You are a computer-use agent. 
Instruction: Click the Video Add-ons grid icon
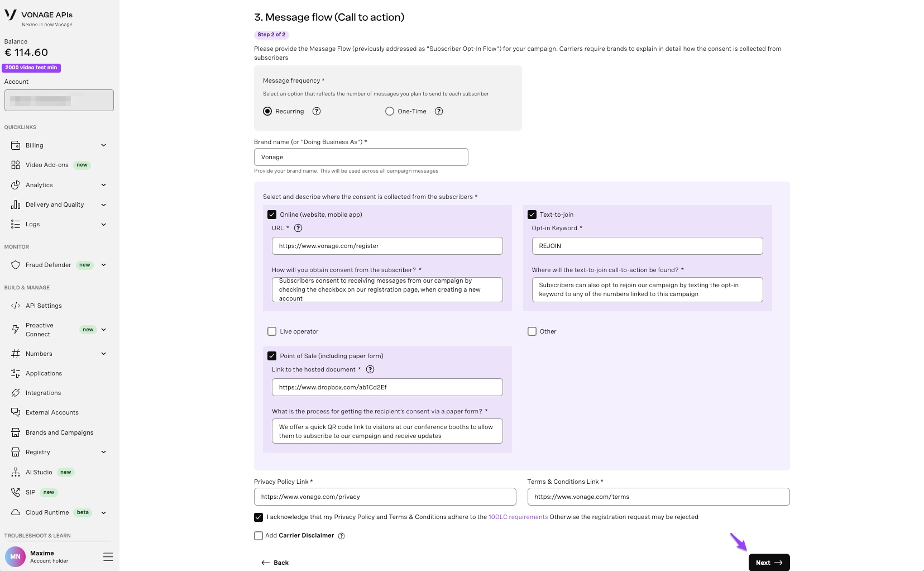pyautogui.click(x=16, y=165)
